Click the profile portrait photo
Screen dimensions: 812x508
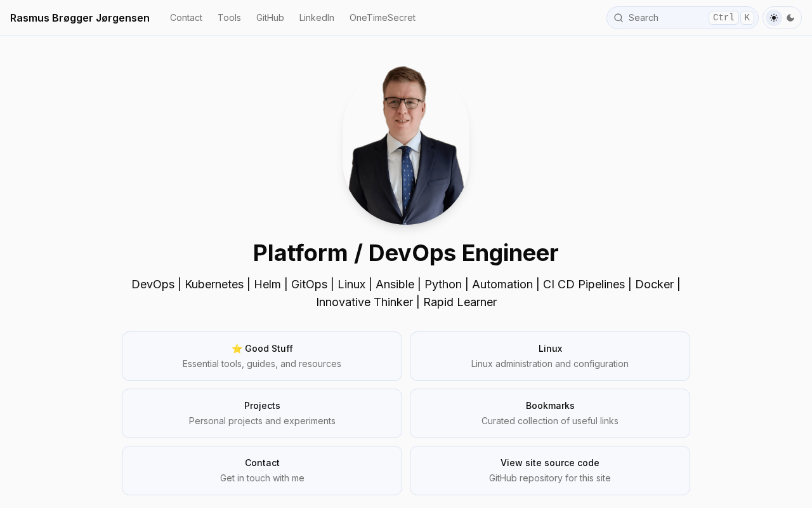point(406,145)
